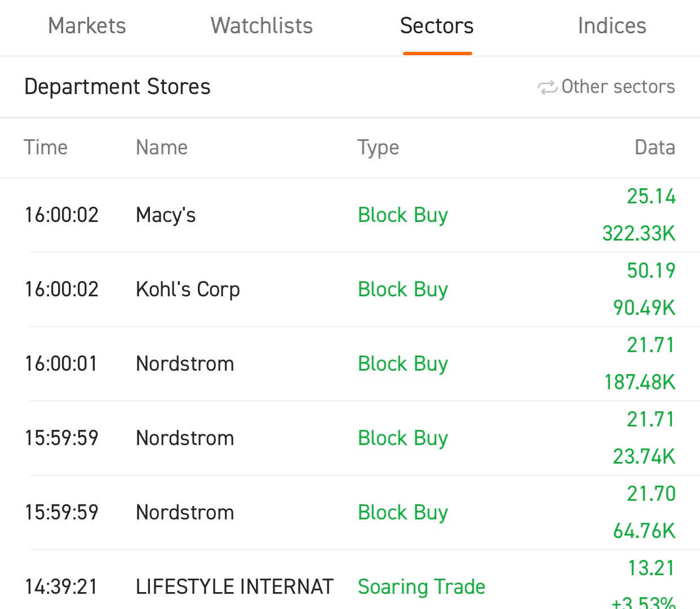Open the LIFESTYLE INTERNAT Soaring Trade row
Image resolution: width=700 pixels, height=609 pixels.
coord(350,580)
